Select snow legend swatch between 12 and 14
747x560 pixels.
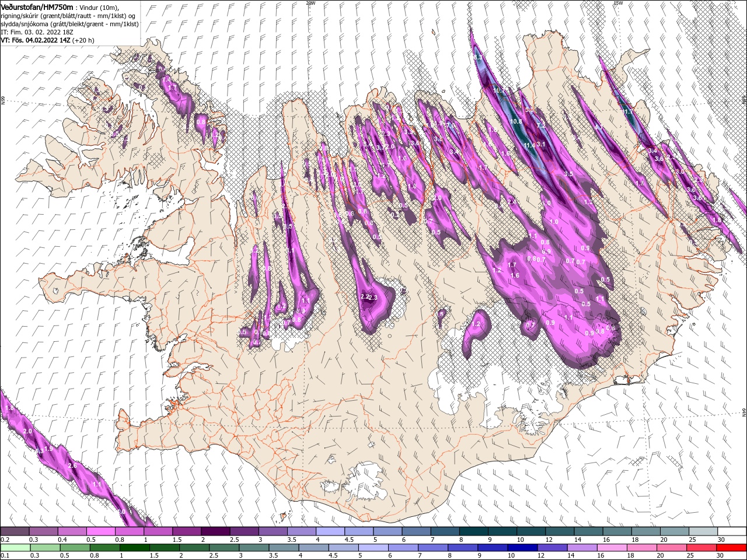pos(560,531)
